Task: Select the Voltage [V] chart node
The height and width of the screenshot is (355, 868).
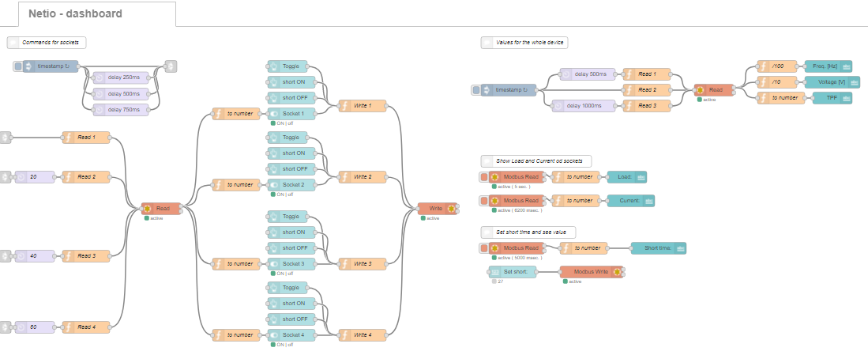Action: 832,82
